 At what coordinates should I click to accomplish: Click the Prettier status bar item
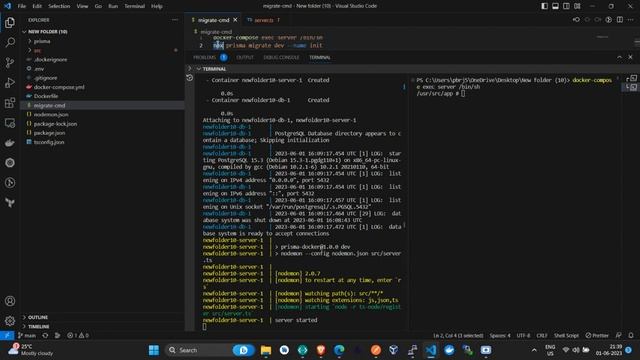click(x=597, y=336)
